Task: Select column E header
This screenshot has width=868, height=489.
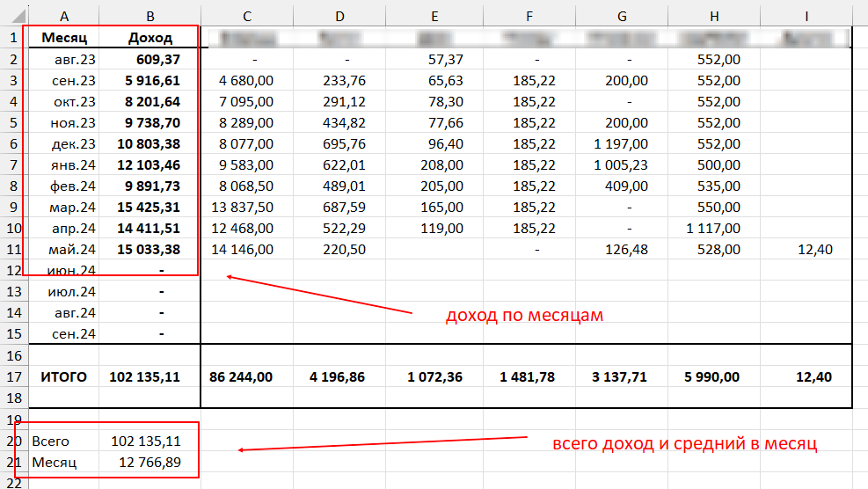Action: [x=434, y=17]
